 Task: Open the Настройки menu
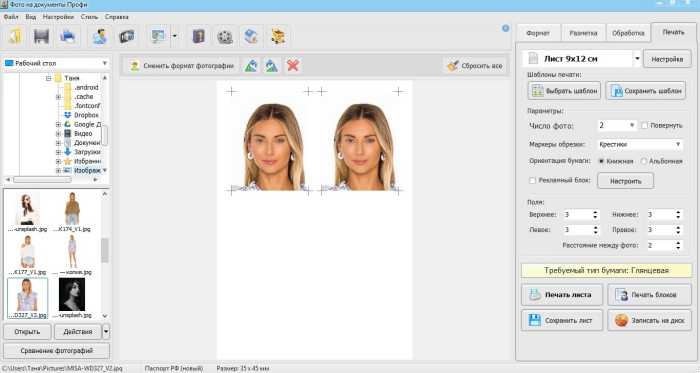[x=58, y=17]
